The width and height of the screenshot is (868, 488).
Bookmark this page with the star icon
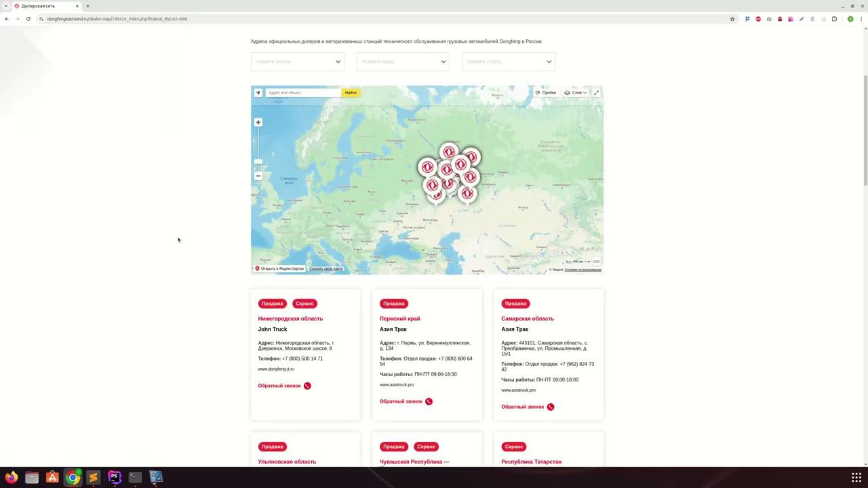click(x=732, y=19)
